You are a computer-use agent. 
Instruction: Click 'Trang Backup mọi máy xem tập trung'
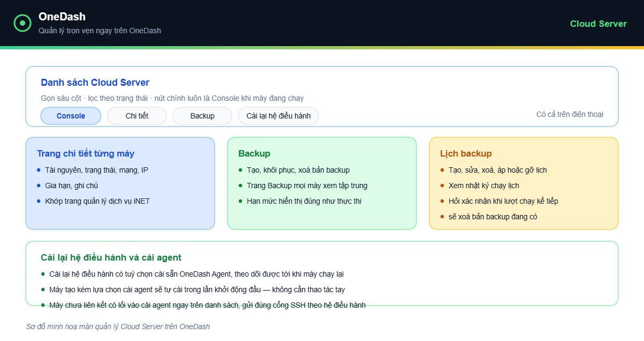coord(307,186)
